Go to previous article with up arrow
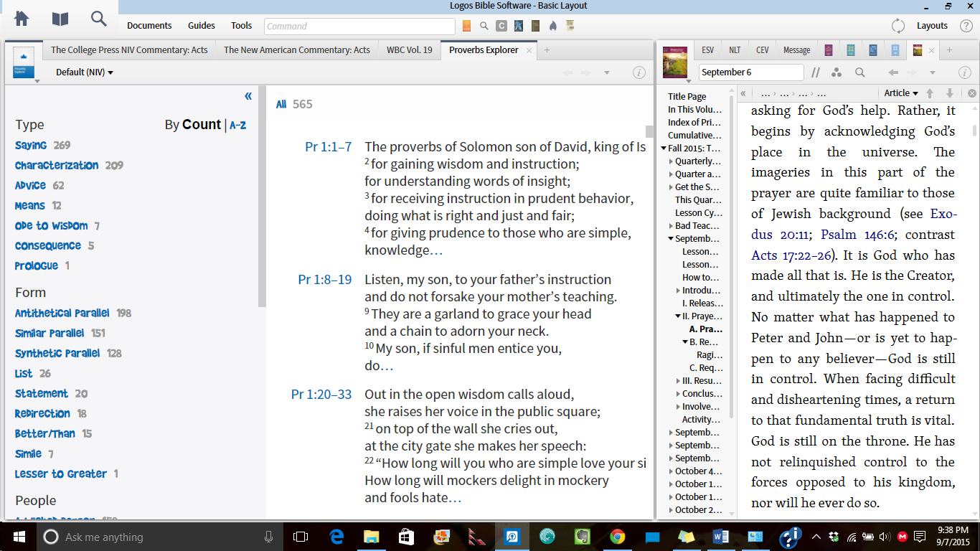This screenshot has width=980, height=551. [x=930, y=93]
